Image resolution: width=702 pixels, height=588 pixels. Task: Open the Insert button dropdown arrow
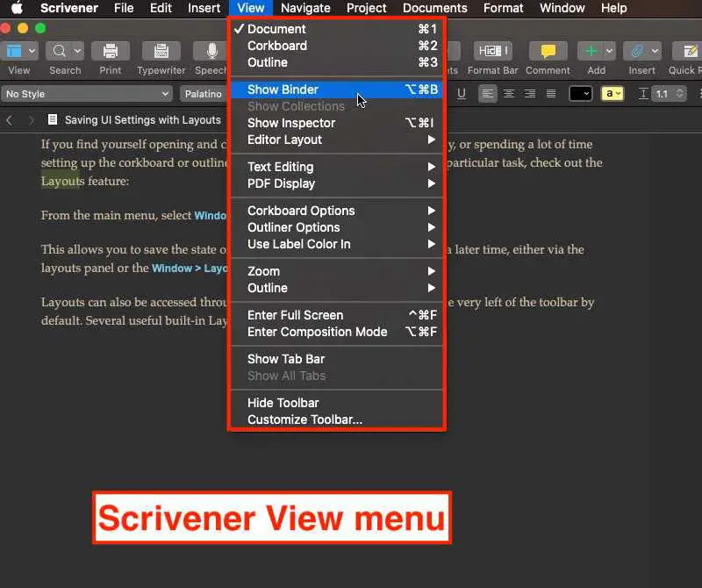pos(655,51)
